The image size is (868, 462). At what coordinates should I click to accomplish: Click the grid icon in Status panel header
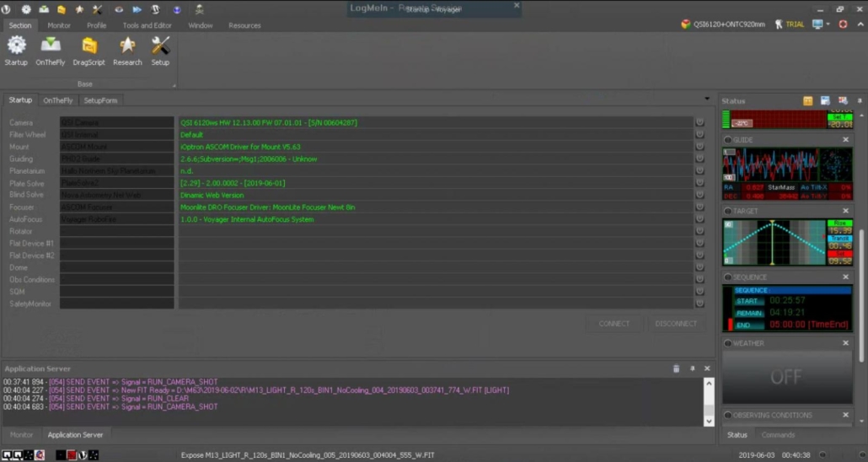(x=843, y=101)
